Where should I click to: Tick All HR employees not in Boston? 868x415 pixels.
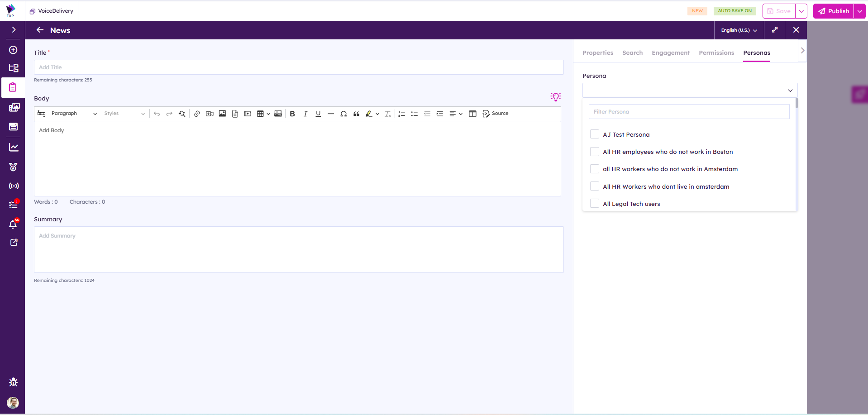pos(595,152)
